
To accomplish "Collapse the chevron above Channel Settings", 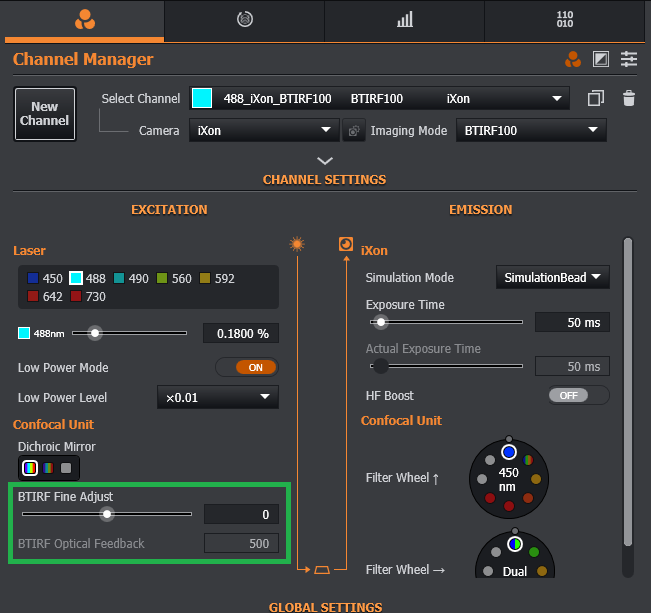I will (x=324, y=160).
